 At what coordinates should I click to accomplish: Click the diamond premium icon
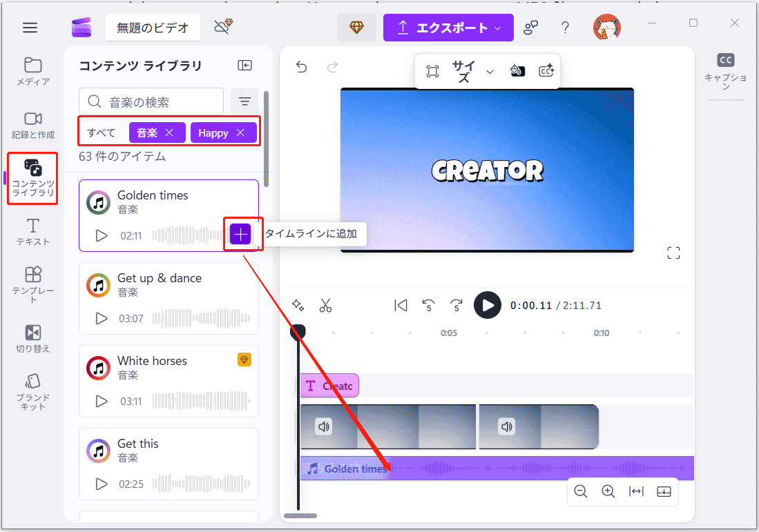pos(356,28)
